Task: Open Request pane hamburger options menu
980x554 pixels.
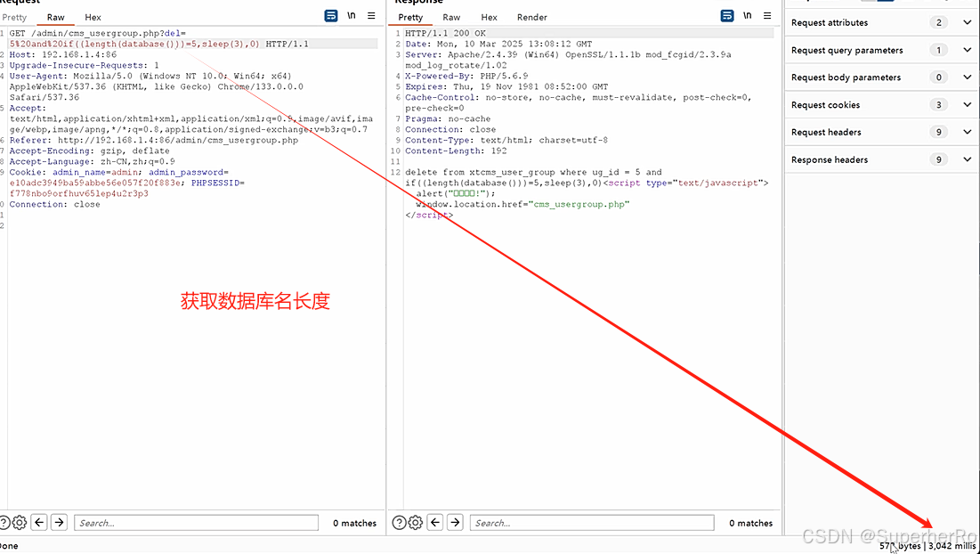Action: tap(371, 16)
